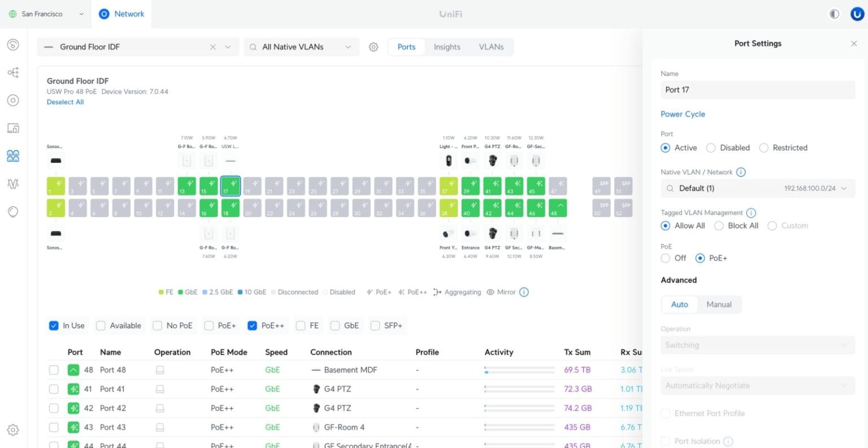Select the Disabled port radio button
The height and width of the screenshot is (448, 868).
pos(711,148)
